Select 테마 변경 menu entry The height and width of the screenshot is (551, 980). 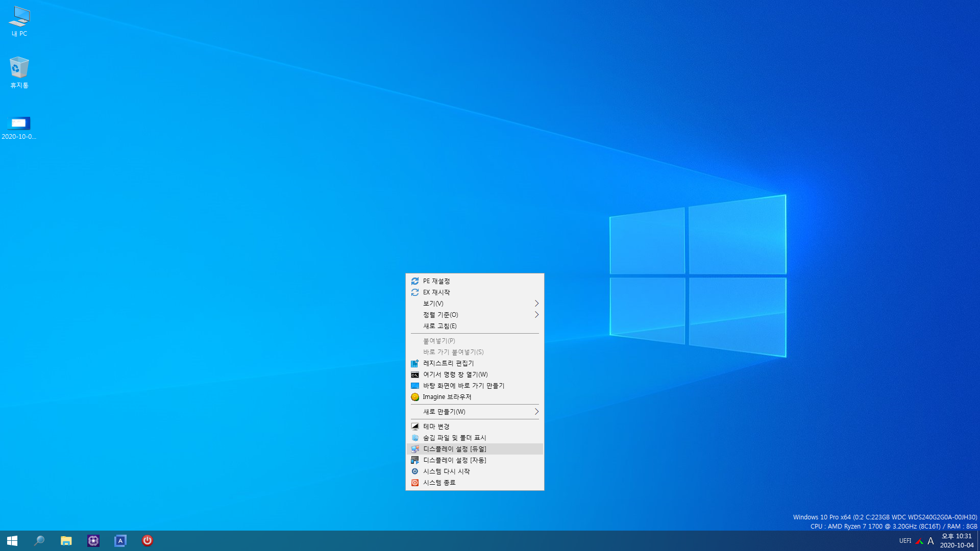(x=475, y=427)
